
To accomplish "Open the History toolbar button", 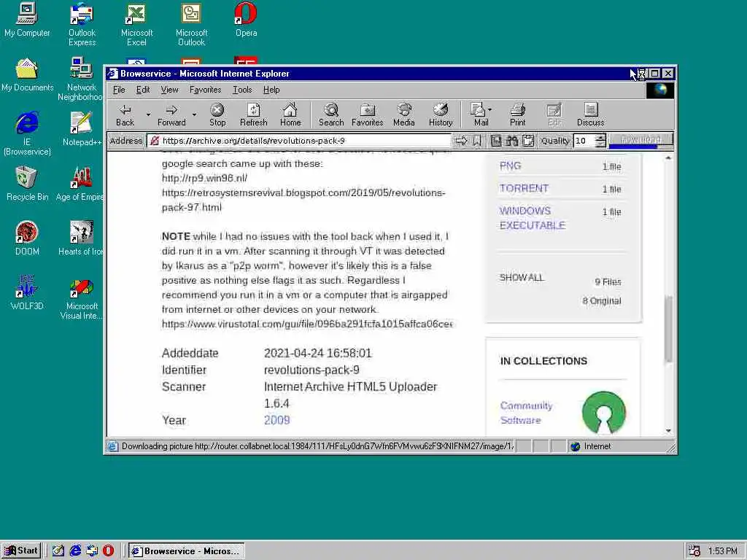I will (441, 115).
